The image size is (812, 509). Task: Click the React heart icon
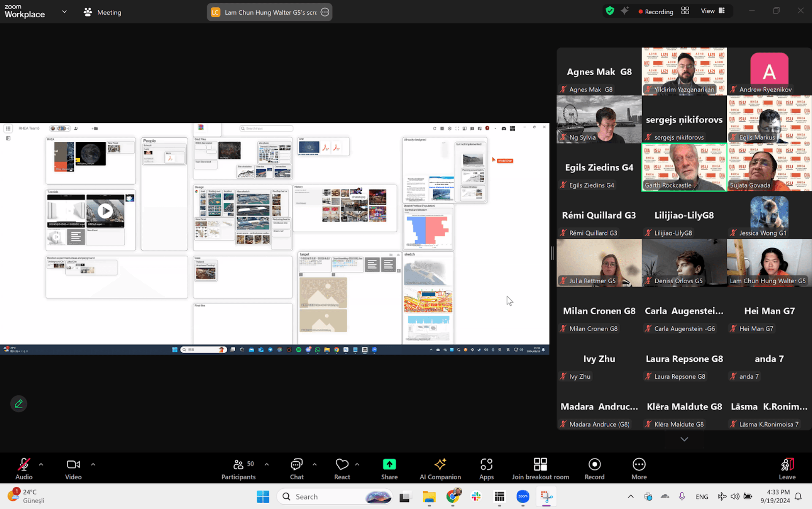click(x=342, y=465)
